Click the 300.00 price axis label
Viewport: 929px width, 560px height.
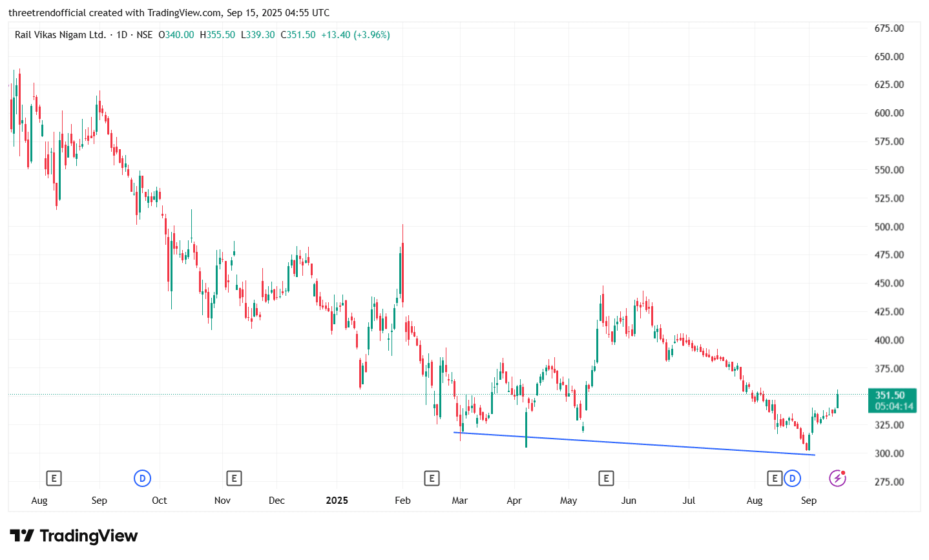coord(890,453)
